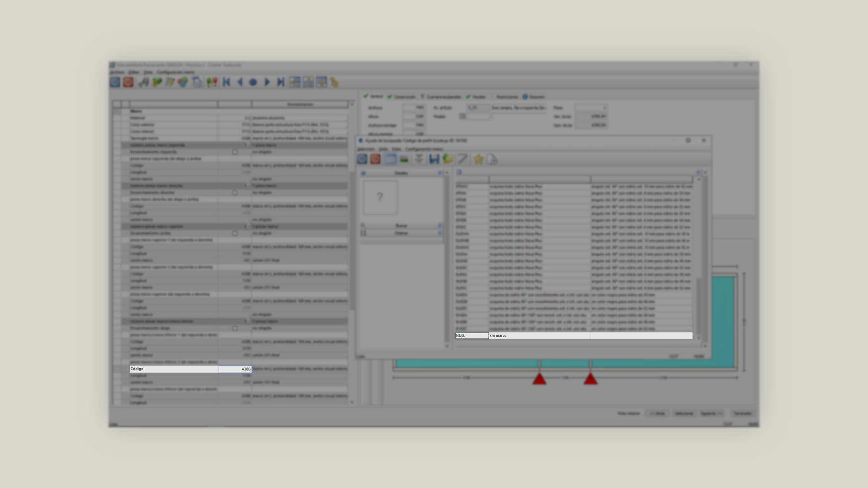Click the unknown image thumbnail with question mark
Screen dimensions: 868x488
click(380, 197)
